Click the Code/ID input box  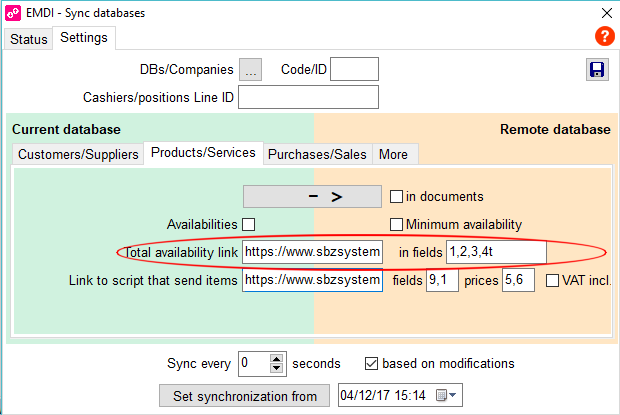tap(354, 69)
